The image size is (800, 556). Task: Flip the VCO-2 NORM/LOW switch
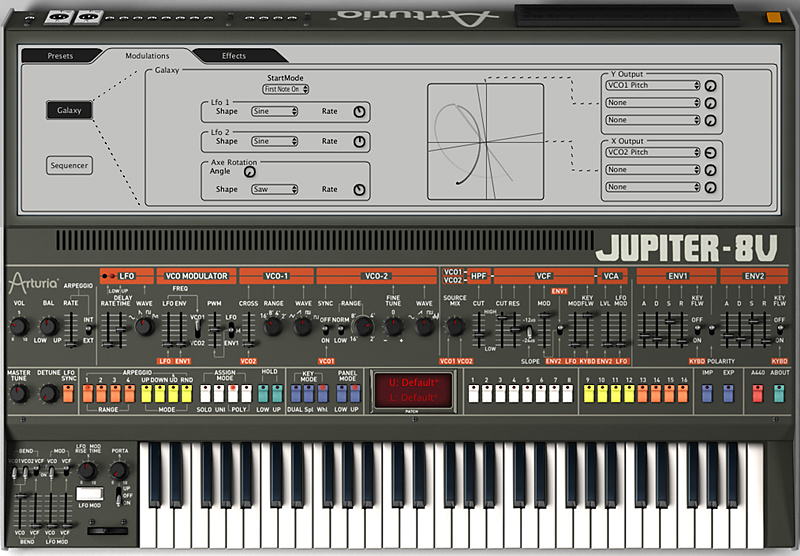tap(341, 331)
